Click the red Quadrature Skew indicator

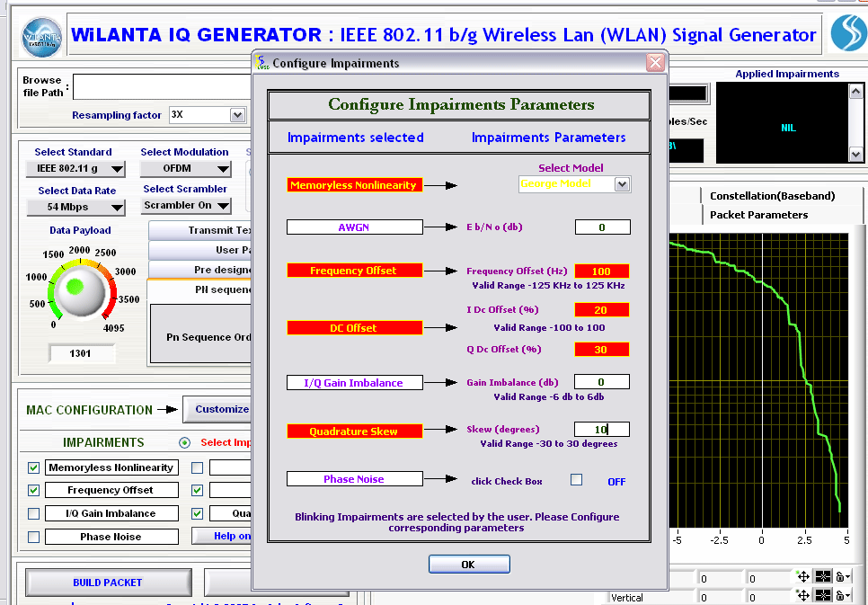[x=354, y=432]
